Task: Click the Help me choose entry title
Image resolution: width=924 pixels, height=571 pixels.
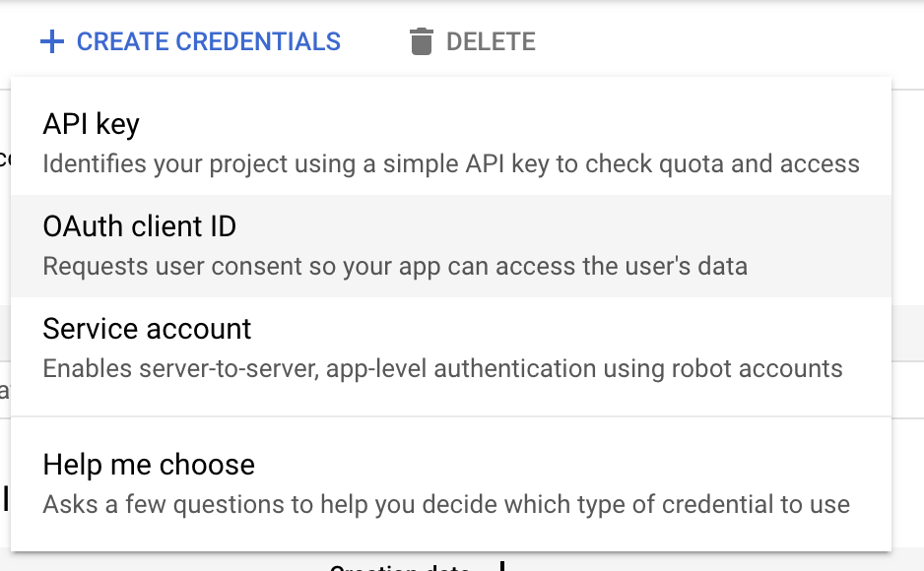Action: tap(148, 464)
